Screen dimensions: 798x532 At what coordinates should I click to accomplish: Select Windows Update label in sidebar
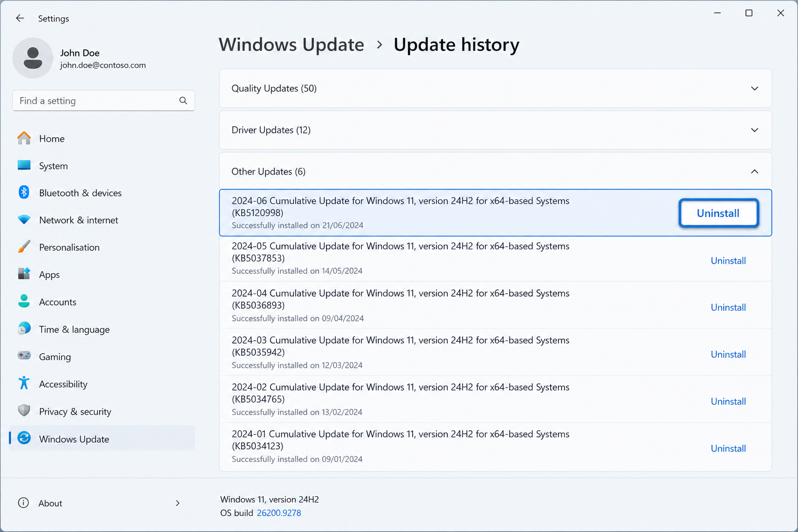click(74, 439)
